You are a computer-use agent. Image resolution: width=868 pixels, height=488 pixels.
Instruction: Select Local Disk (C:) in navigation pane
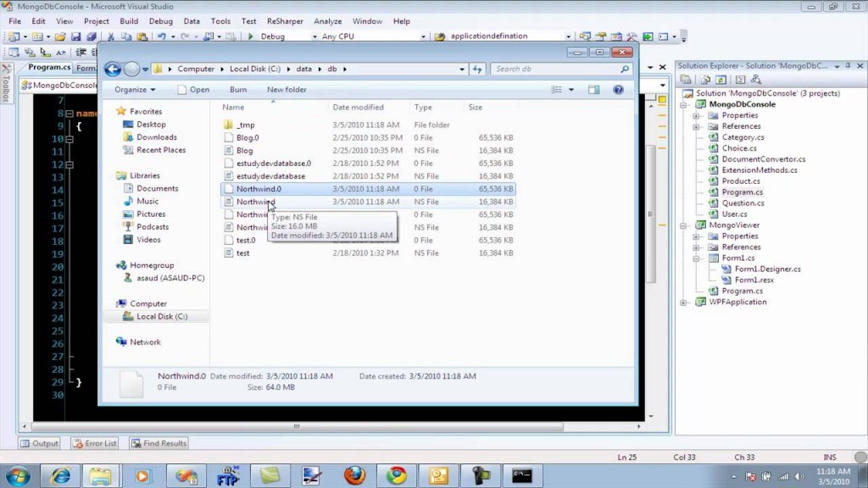pyautogui.click(x=161, y=317)
